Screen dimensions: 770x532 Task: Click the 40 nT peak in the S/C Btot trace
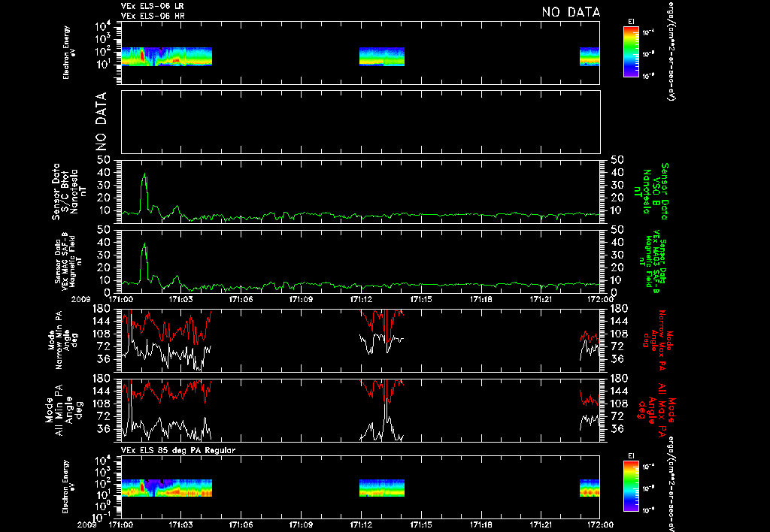click(x=144, y=174)
